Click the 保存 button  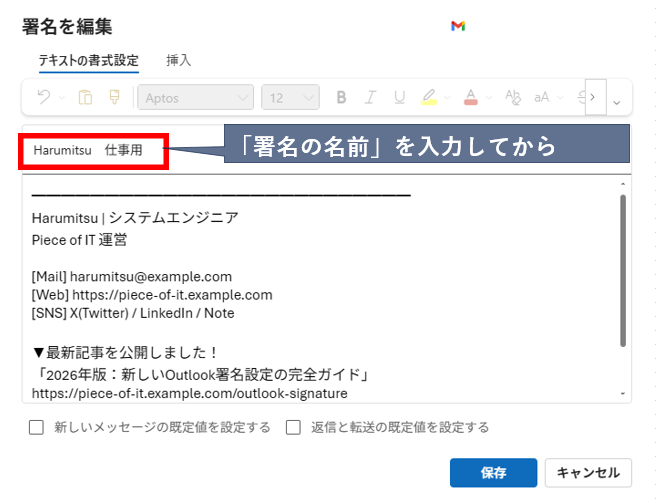[x=493, y=472]
